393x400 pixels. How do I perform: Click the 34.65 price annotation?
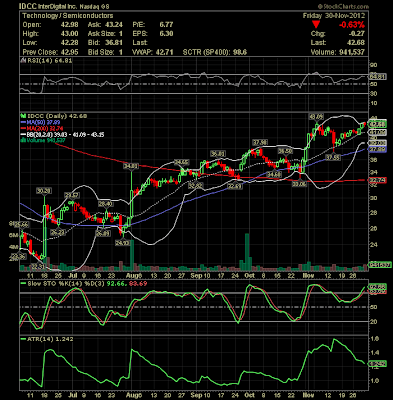tap(182, 162)
